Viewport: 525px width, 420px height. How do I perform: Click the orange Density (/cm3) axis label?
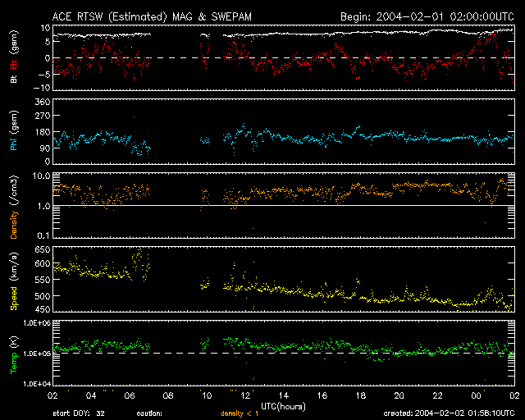[13, 208]
